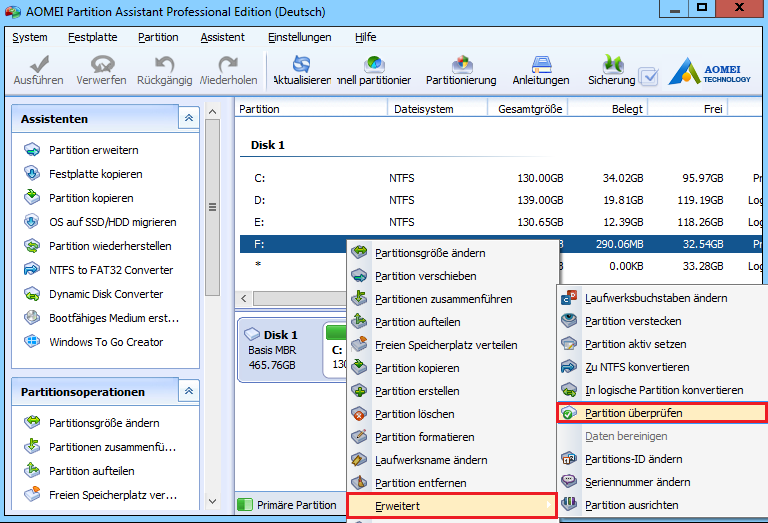Viewport: 768px width, 523px height.
Task: Click the Ausführen checkmark toolbar icon
Action: click(x=39, y=64)
